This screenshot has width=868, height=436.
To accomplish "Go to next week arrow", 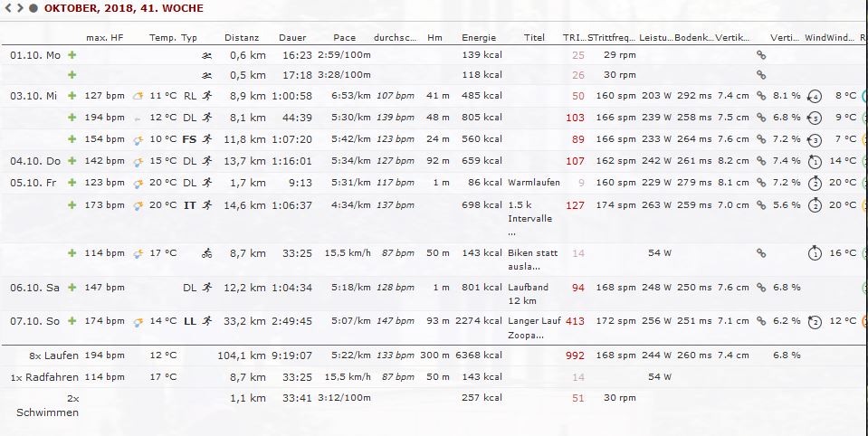I will pos(20,8).
